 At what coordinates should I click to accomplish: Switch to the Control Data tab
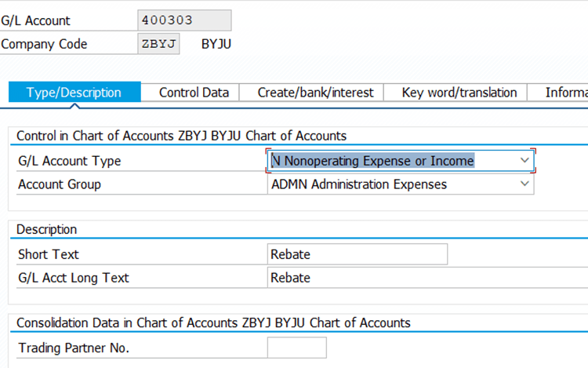(194, 93)
